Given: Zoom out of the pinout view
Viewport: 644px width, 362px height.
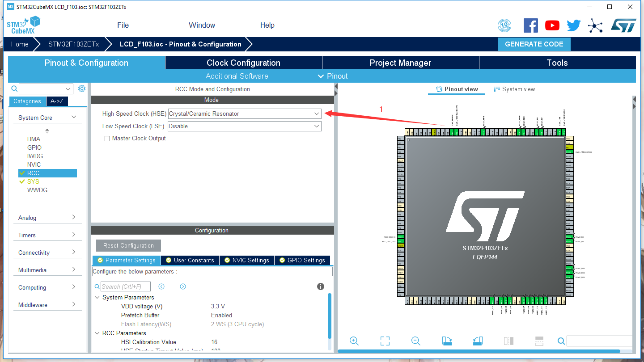Looking at the screenshot, I should point(415,341).
